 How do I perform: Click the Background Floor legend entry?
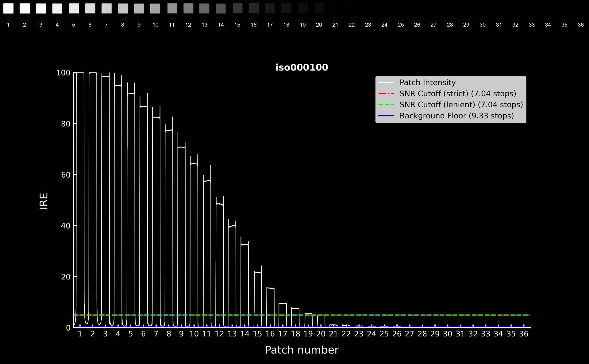click(456, 116)
